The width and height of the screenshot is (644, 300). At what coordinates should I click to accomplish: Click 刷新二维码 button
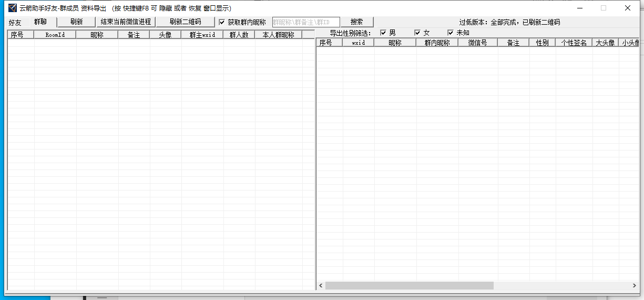tap(185, 22)
